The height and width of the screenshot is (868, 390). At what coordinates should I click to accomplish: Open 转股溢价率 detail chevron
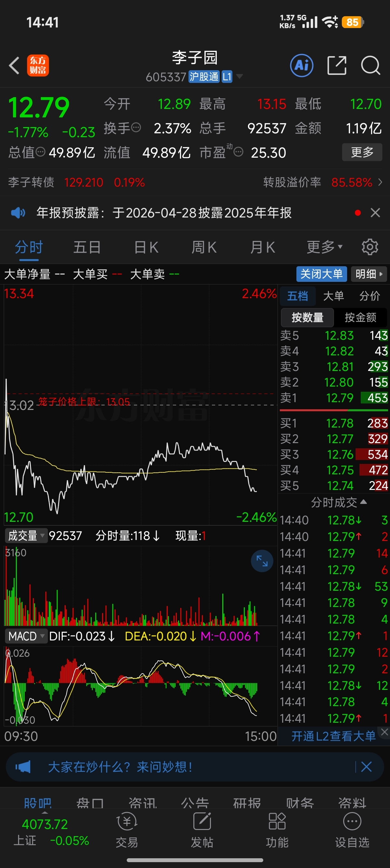tap(380, 182)
